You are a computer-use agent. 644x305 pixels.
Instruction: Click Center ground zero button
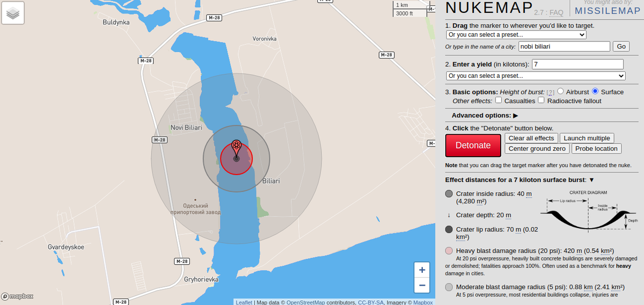537,149
